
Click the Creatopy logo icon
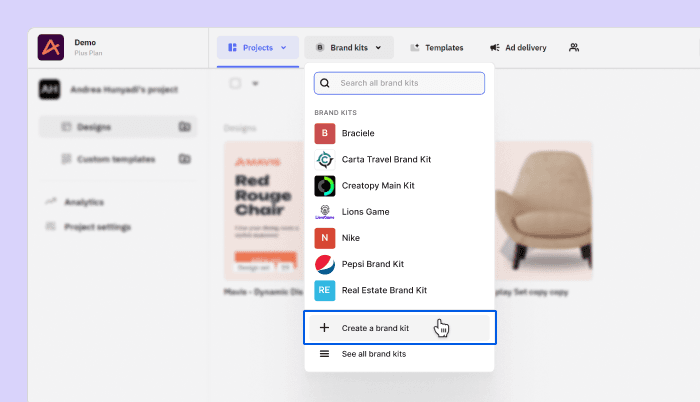[x=50, y=48]
